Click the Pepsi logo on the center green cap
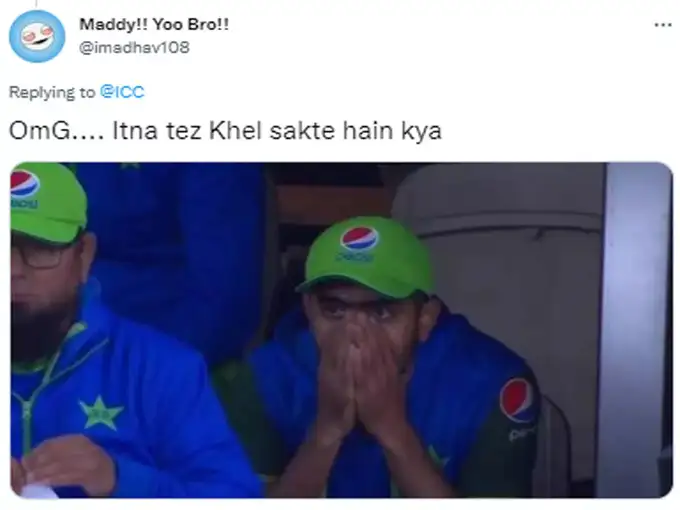This screenshot has height=510, width=680. tap(359, 238)
